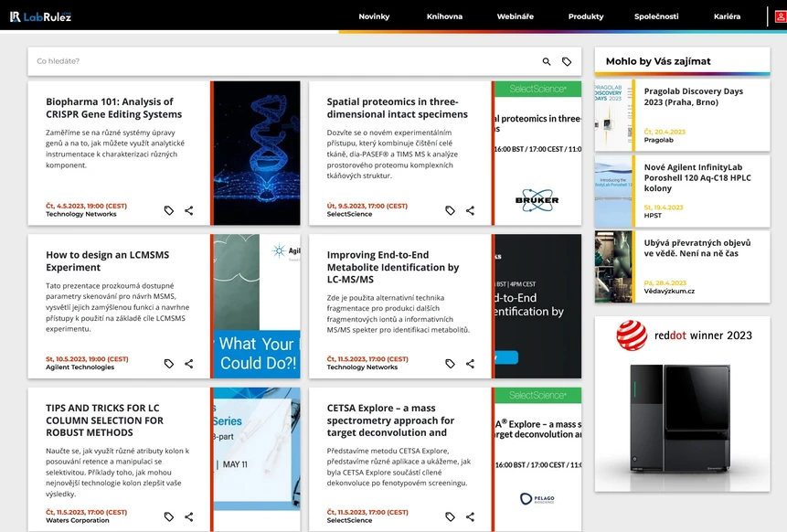Click the search magnifier icon
Screen dimensions: 787x532
(x=547, y=61)
